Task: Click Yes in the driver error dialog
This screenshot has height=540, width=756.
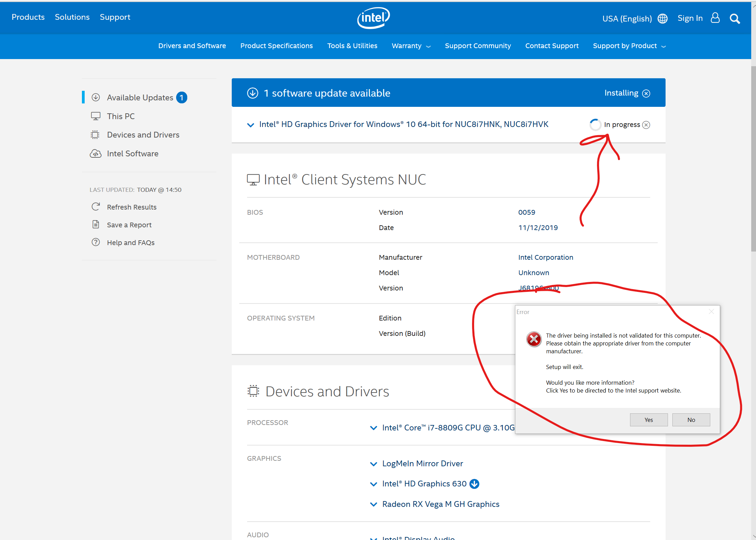Action: coord(648,420)
